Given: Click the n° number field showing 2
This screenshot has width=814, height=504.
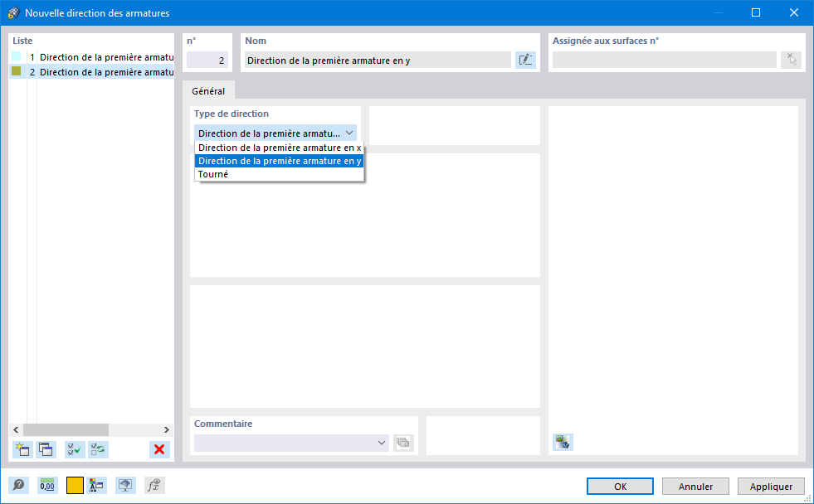Looking at the screenshot, I should coord(207,61).
